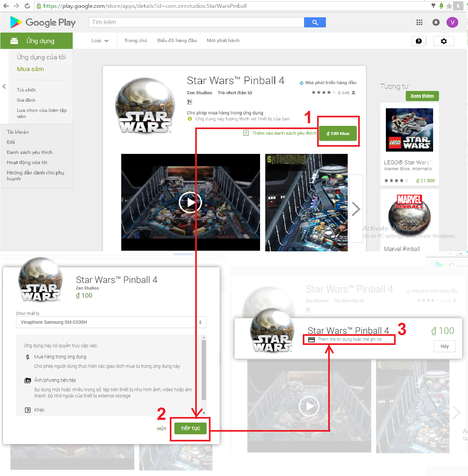This screenshot has width=468, height=476.
Task: Open Danh sách yêu thích link
Action: click(30, 152)
